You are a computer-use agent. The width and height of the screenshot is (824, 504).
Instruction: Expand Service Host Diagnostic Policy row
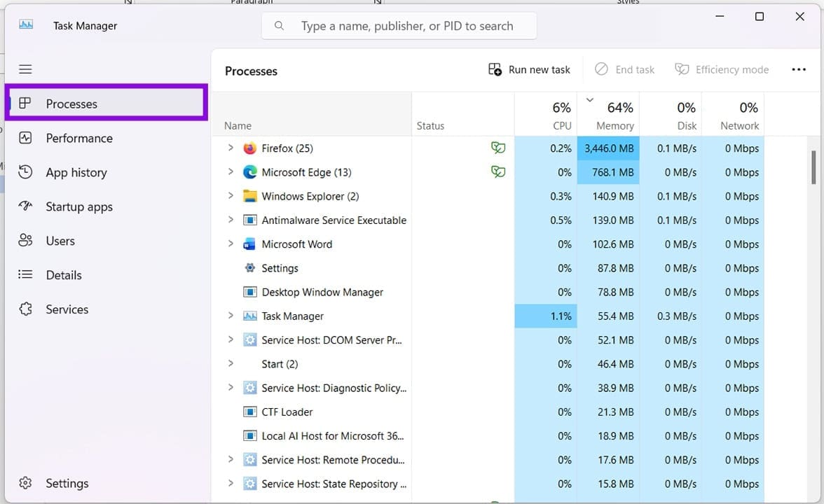pyautogui.click(x=230, y=387)
